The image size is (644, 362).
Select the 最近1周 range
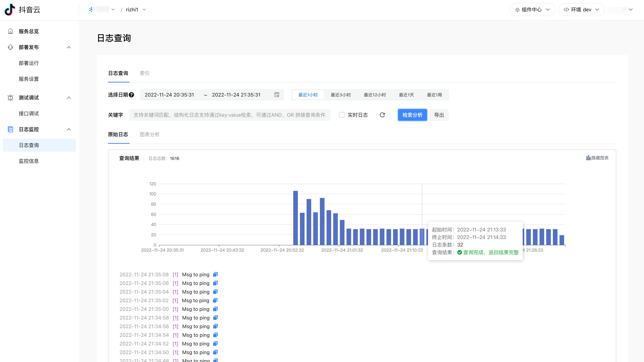[x=434, y=95]
